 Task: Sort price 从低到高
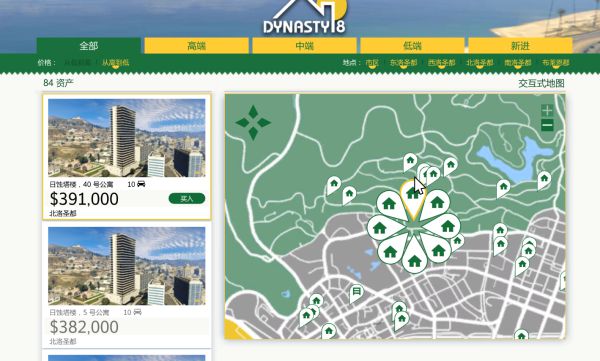78,63
